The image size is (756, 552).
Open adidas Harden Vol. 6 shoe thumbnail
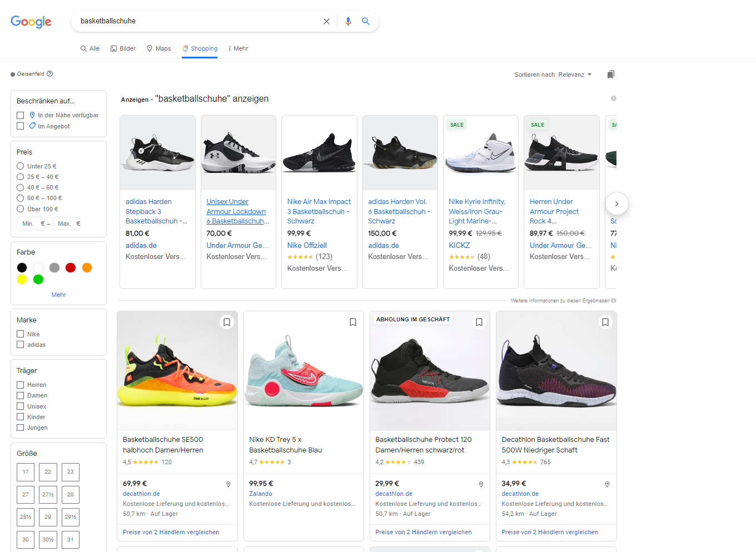(400, 153)
